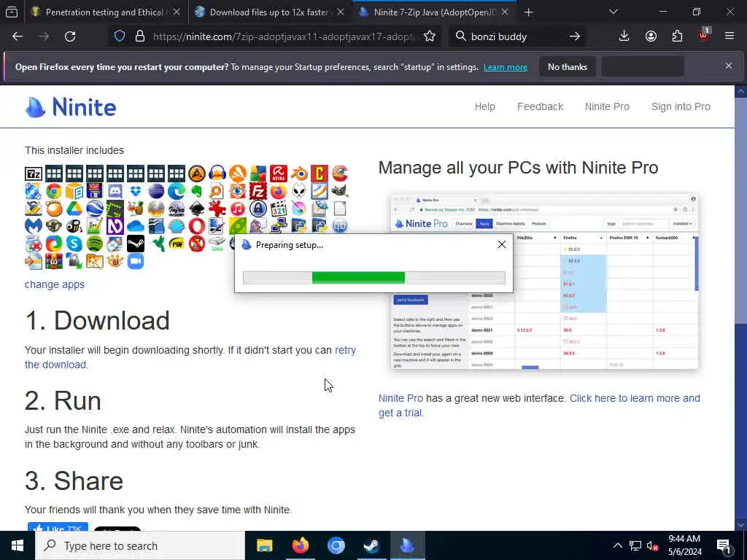Open the Firefox account menu icon
Viewport: 747px width, 560px height.
(x=651, y=36)
